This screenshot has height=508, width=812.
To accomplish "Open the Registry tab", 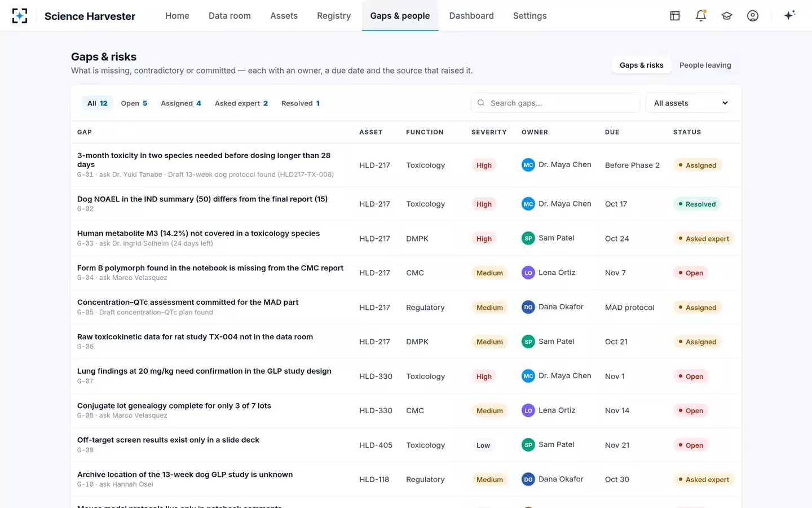I will click(334, 16).
